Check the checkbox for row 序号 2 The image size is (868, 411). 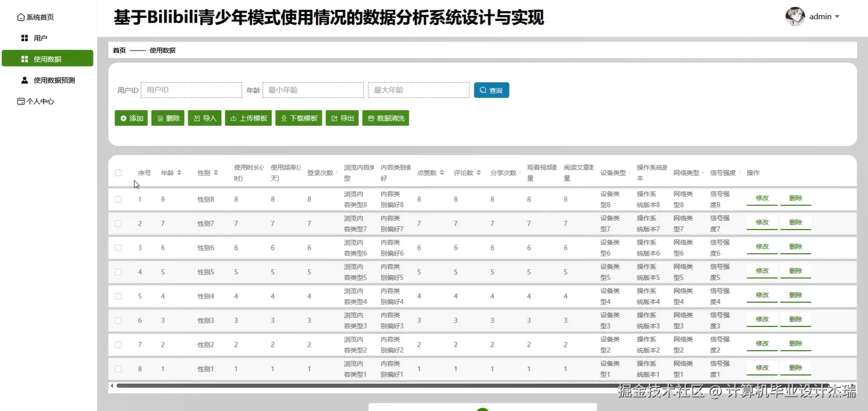pos(118,224)
